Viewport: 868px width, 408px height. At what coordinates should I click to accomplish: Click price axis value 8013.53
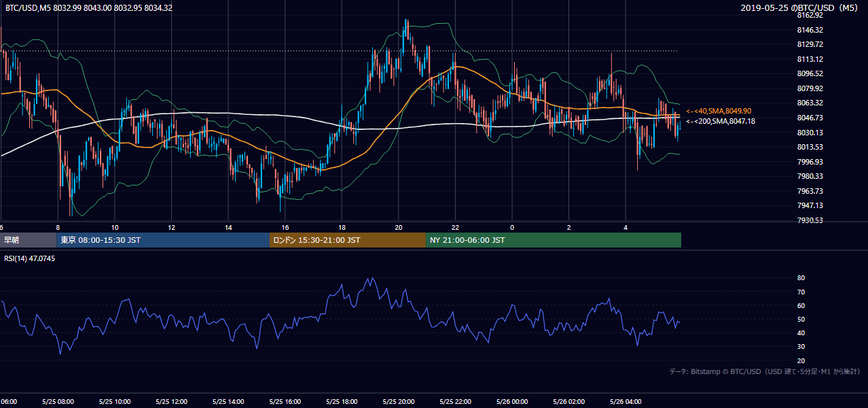tap(810, 147)
